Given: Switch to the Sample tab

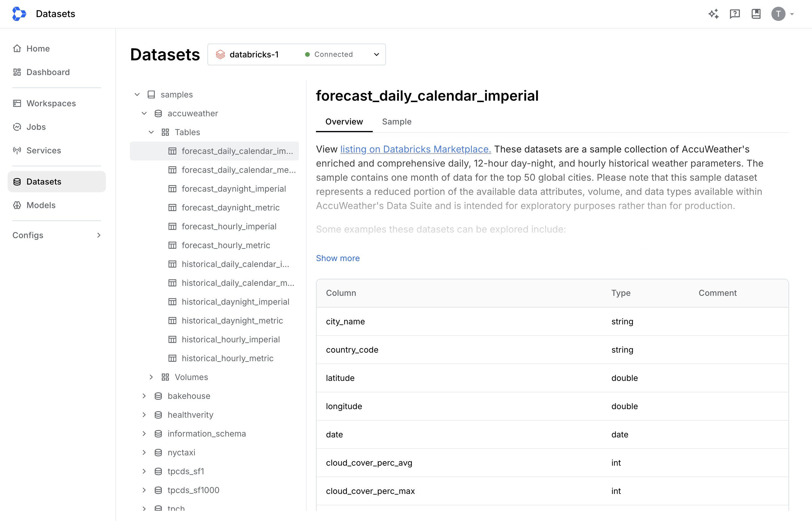Looking at the screenshot, I should pyautogui.click(x=397, y=122).
